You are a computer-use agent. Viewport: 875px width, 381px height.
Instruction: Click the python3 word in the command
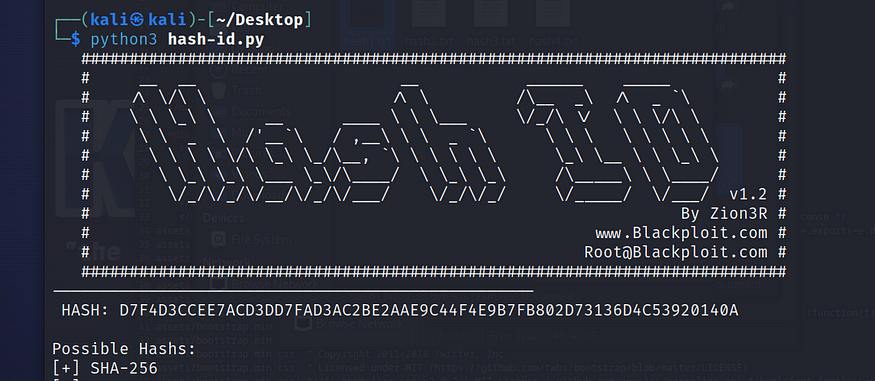[124, 40]
